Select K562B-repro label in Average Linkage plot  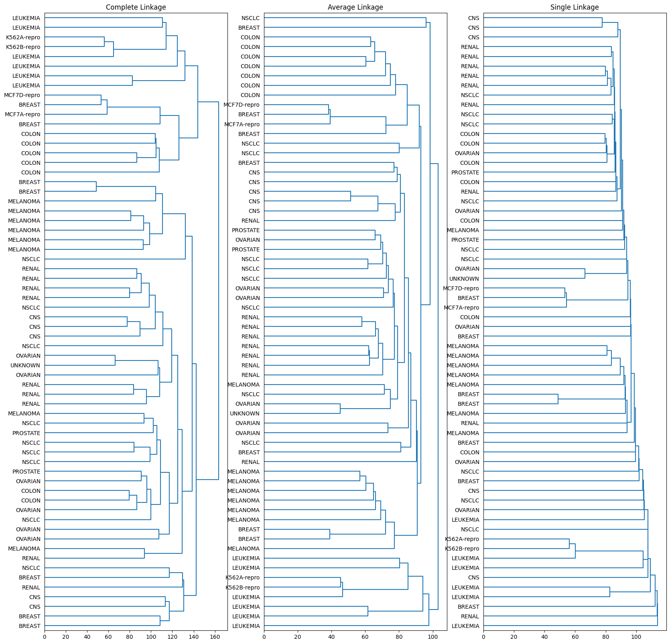tap(243, 587)
